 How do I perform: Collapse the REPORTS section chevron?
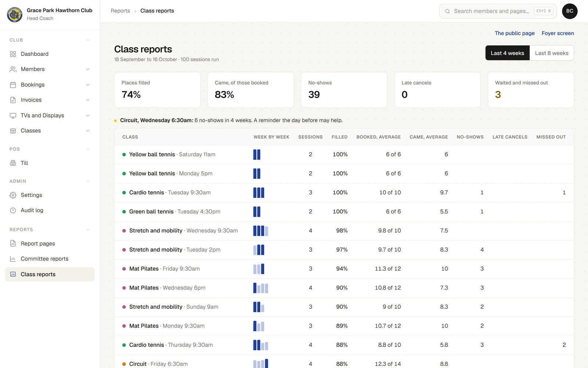pos(88,230)
